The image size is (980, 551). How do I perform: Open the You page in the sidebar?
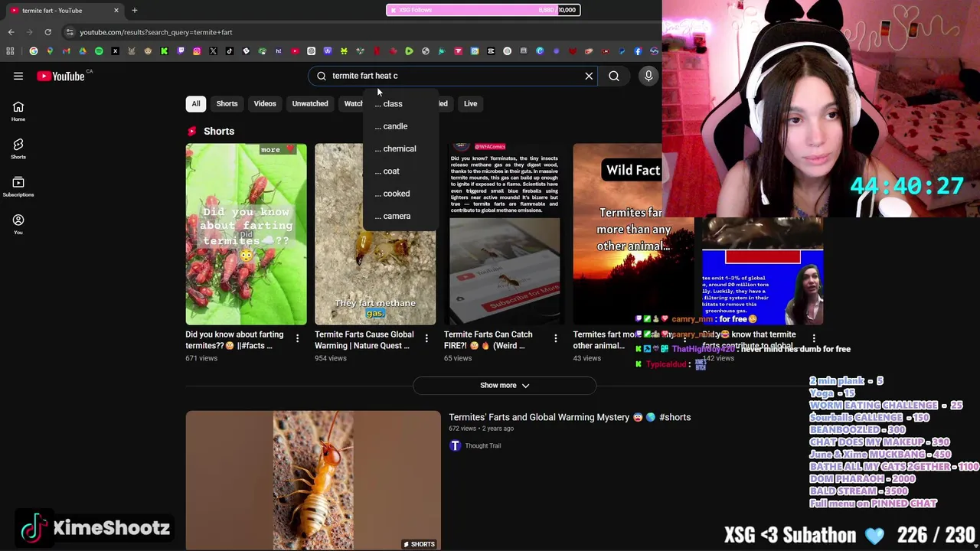(x=18, y=224)
